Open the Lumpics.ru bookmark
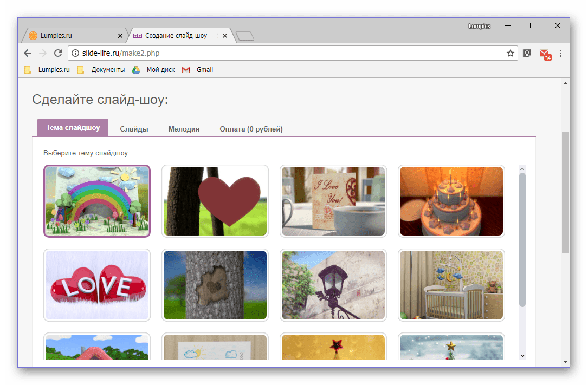The width and height of the screenshot is (588, 385). [47, 70]
